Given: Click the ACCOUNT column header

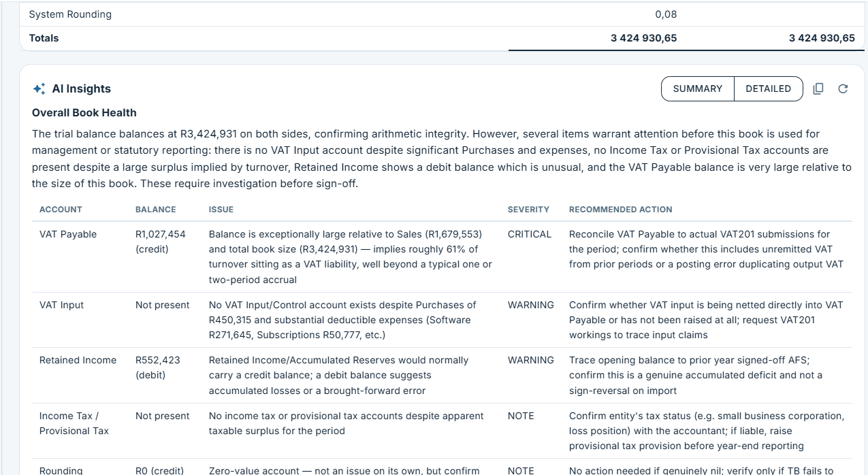Looking at the screenshot, I should pyautogui.click(x=61, y=210).
